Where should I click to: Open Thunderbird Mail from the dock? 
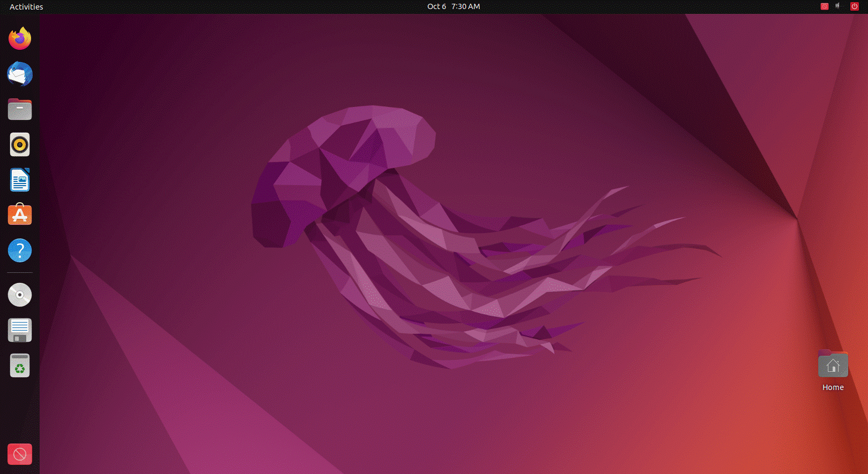[20, 74]
